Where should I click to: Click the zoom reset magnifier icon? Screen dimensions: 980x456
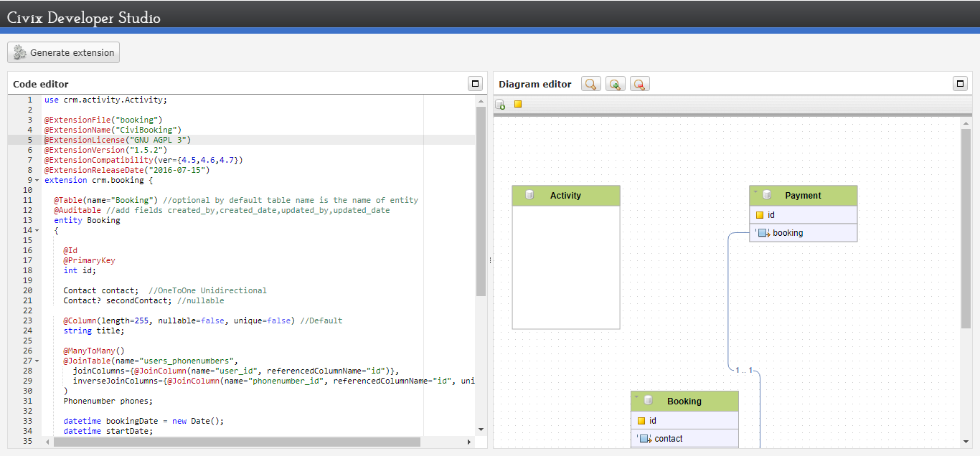591,84
